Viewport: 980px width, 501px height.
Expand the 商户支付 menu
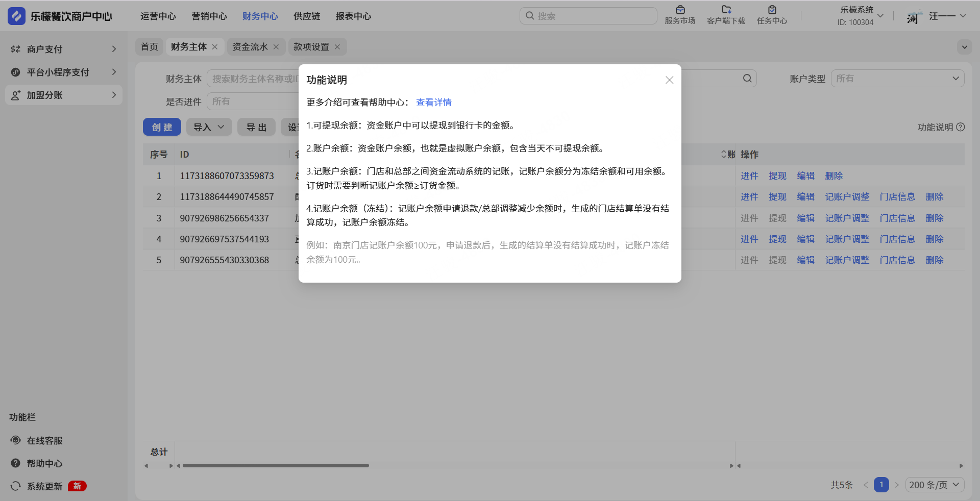(114, 49)
